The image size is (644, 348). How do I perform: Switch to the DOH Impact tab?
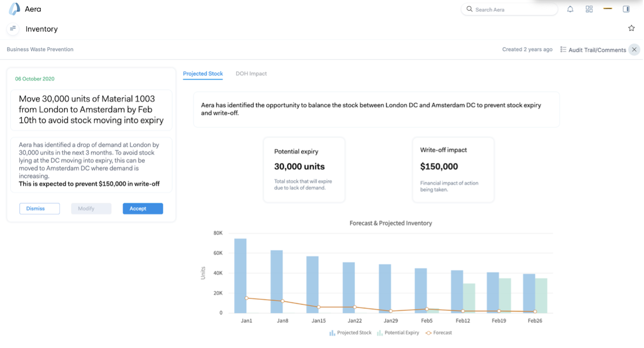pos(251,74)
